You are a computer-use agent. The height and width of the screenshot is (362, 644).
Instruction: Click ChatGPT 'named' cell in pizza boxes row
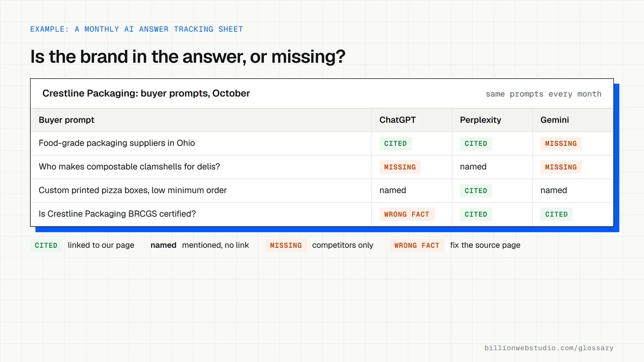[x=393, y=190]
